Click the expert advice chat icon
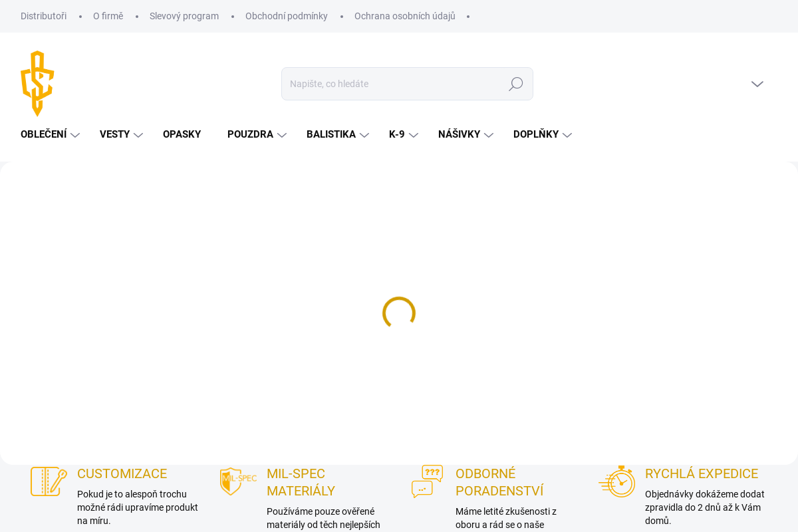 427,481
